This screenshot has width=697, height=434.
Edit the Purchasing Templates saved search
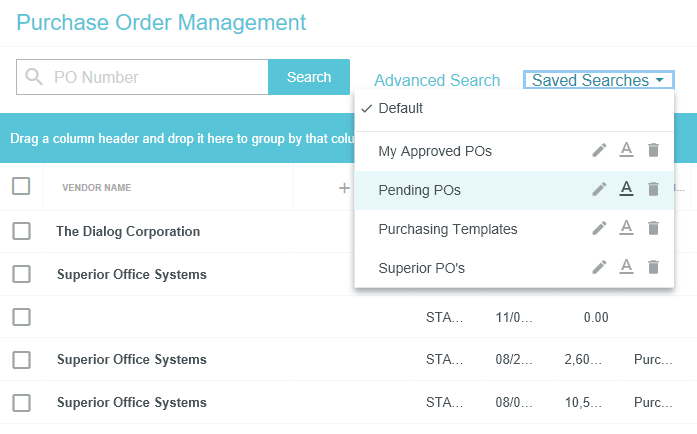[599, 229]
